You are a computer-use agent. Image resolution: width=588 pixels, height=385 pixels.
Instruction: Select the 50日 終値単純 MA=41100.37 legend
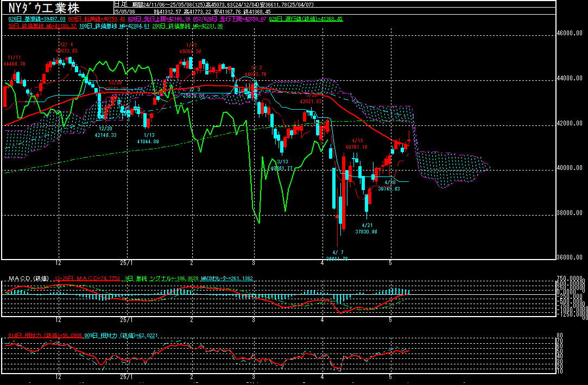pyautogui.click(x=42, y=26)
